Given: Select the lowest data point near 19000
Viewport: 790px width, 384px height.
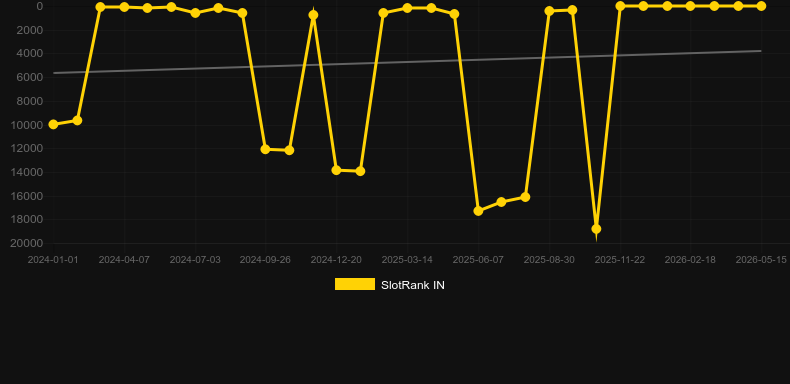Looking at the screenshot, I should pyautogui.click(x=596, y=229).
